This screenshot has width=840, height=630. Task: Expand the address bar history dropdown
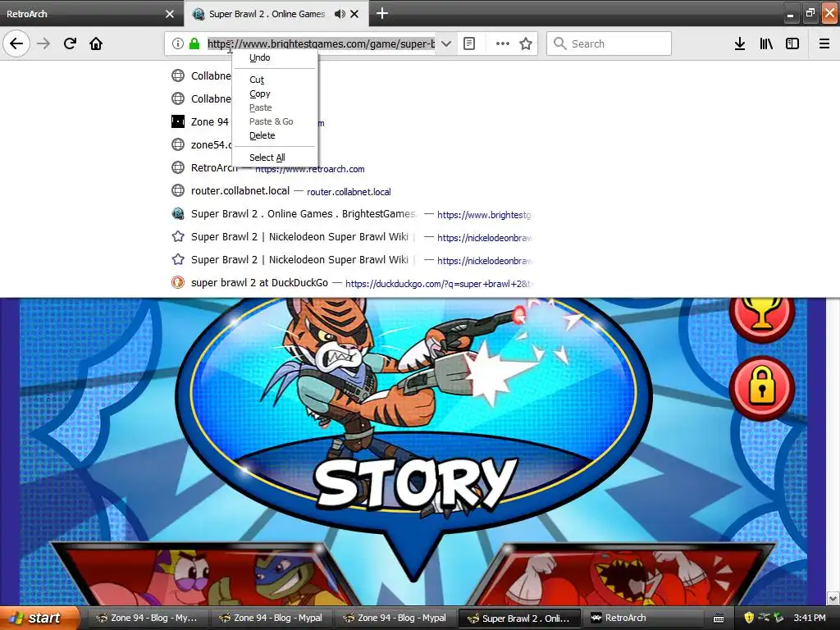[x=446, y=43]
